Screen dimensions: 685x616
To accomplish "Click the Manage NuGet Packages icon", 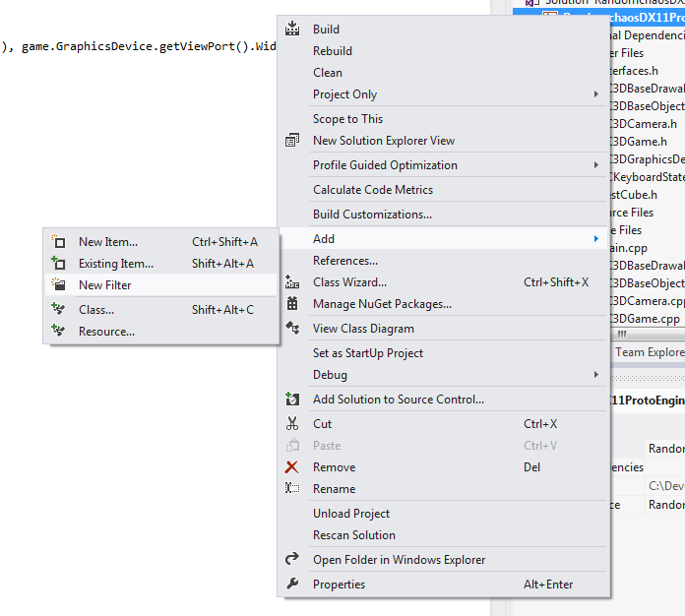I will click(292, 304).
